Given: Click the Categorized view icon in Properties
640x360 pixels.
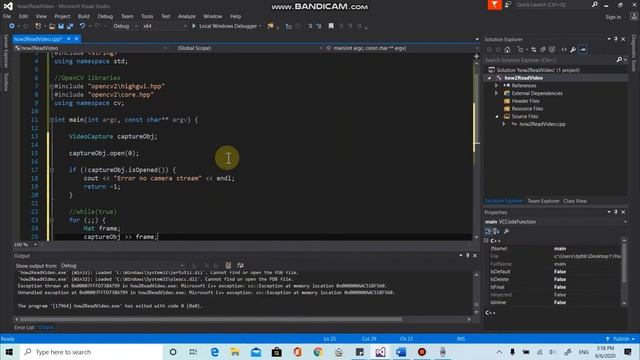Looking at the screenshot, I should 489,231.
